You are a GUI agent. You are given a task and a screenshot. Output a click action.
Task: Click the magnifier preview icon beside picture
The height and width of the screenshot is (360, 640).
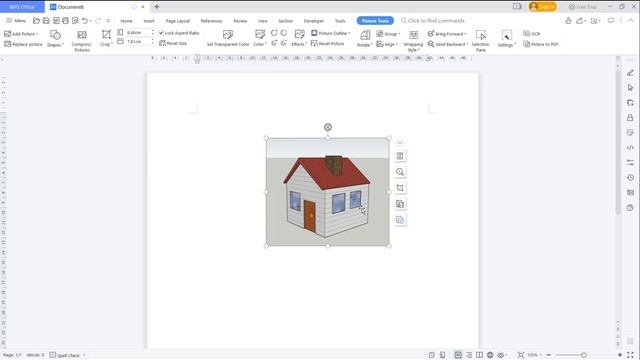pyautogui.click(x=400, y=172)
